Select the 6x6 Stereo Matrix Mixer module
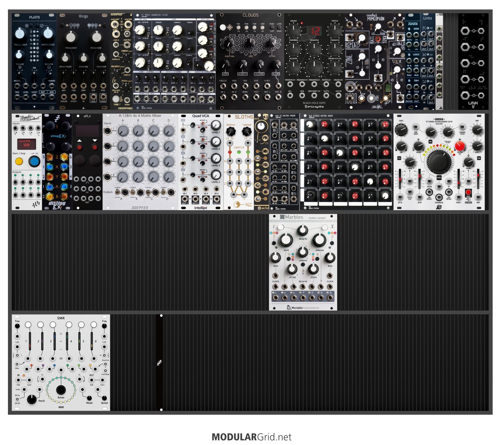The width and height of the screenshot is (504, 445). pos(347,162)
